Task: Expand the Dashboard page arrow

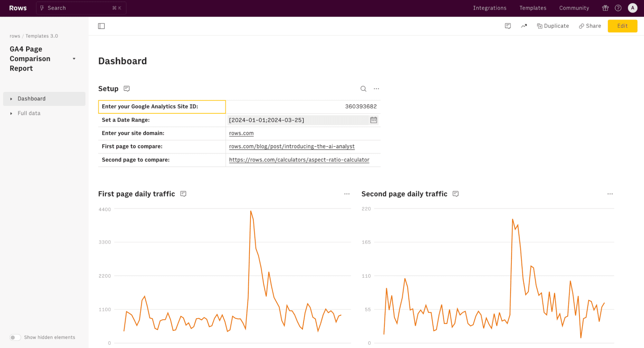Action: (x=11, y=99)
